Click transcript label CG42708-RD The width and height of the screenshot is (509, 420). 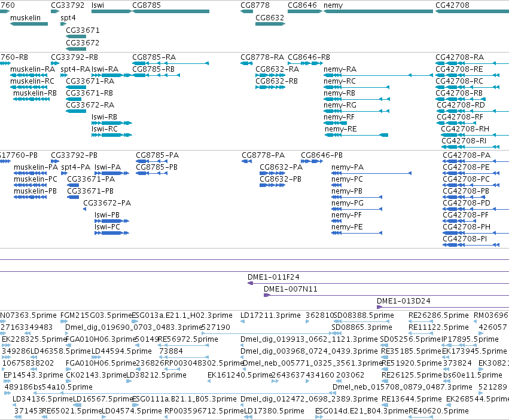(461, 105)
